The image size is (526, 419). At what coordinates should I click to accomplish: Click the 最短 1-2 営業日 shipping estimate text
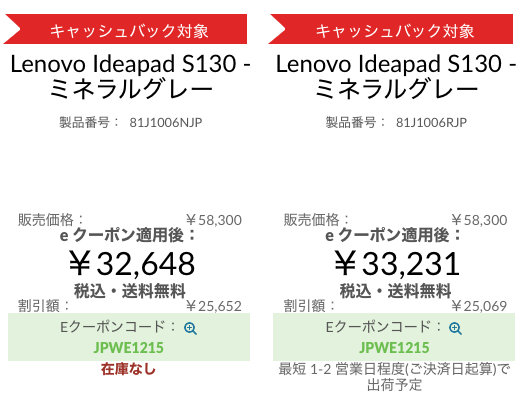394,377
